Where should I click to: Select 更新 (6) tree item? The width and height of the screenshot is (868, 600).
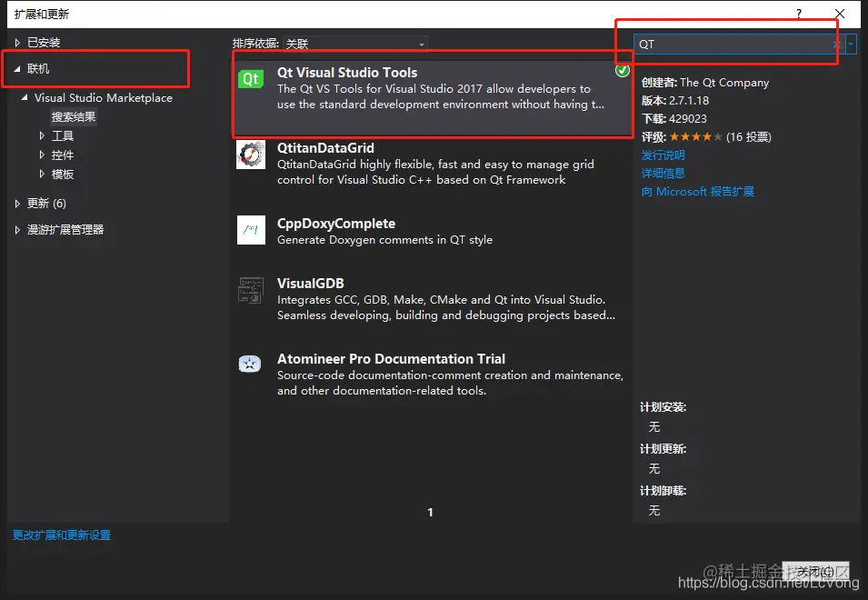[x=46, y=203]
